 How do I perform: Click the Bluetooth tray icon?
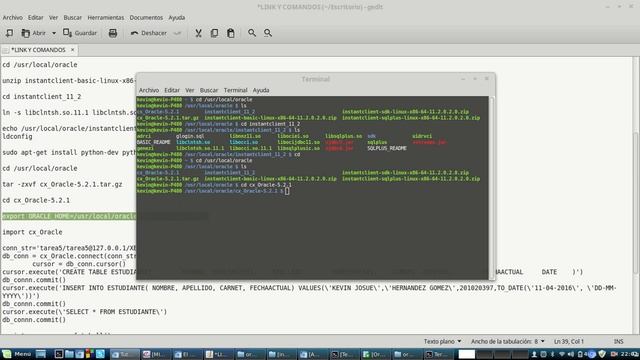[553, 354]
